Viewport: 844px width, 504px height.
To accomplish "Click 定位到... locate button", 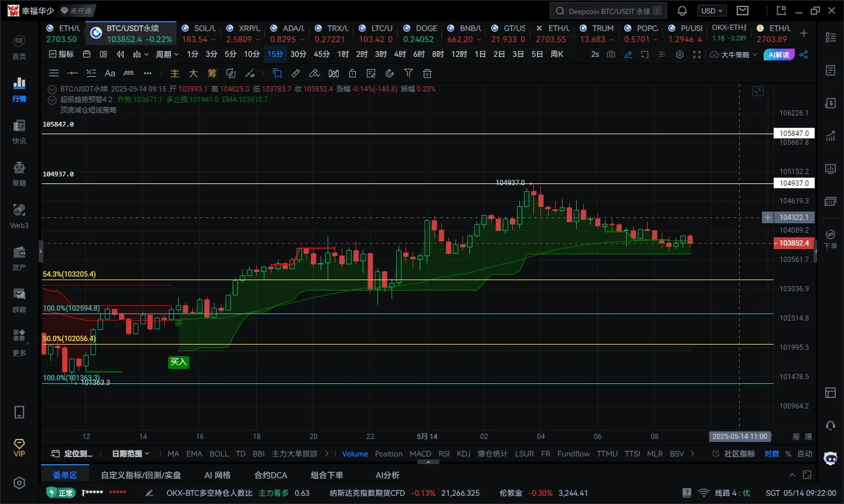I will (x=72, y=454).
